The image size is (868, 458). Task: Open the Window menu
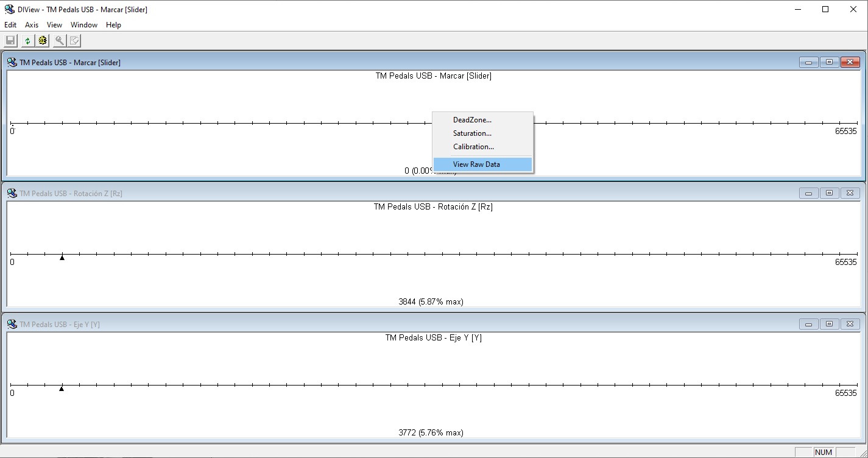[84, 25]
